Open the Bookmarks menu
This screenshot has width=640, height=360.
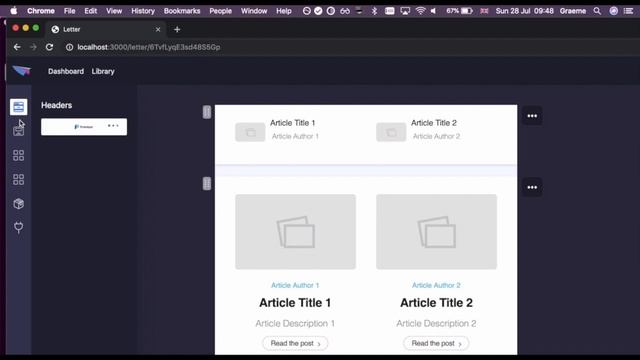(182, 11)
